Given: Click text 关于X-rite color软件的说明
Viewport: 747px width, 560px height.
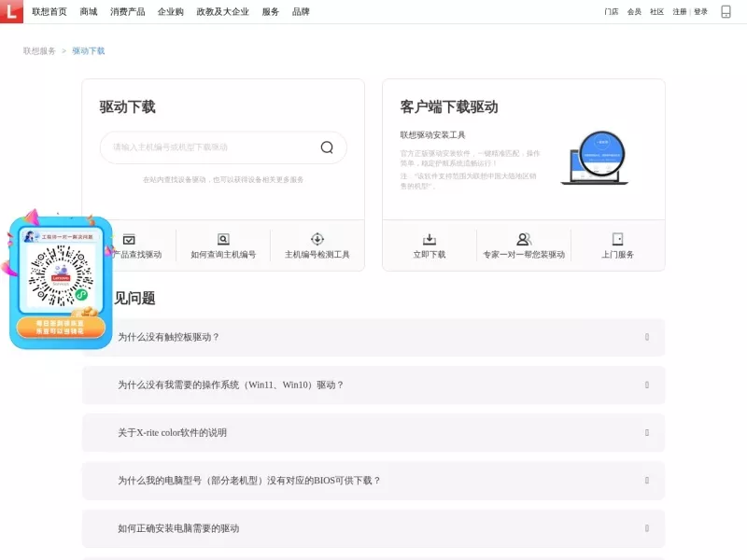Looking at the screenshot, I should pyautogui.click(x=172, y=433).
